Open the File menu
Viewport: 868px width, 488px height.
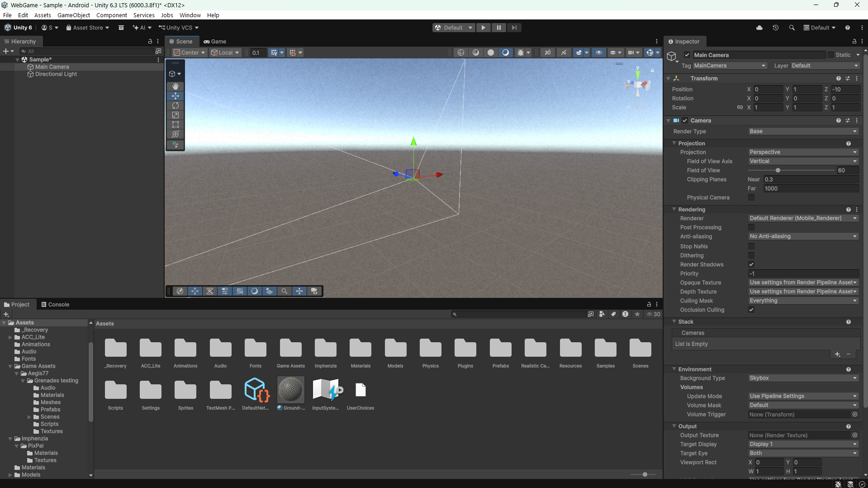[x=7, y=15]
